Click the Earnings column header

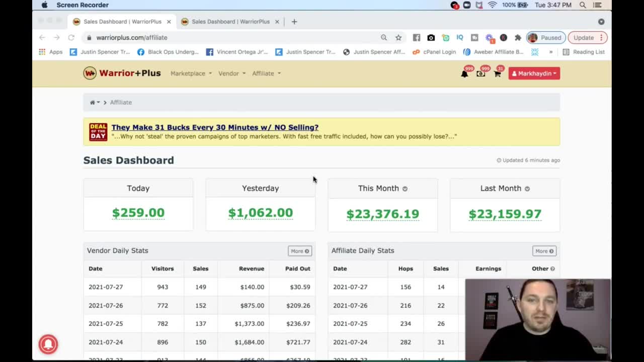pyautogui.click(x=489, y=269)
